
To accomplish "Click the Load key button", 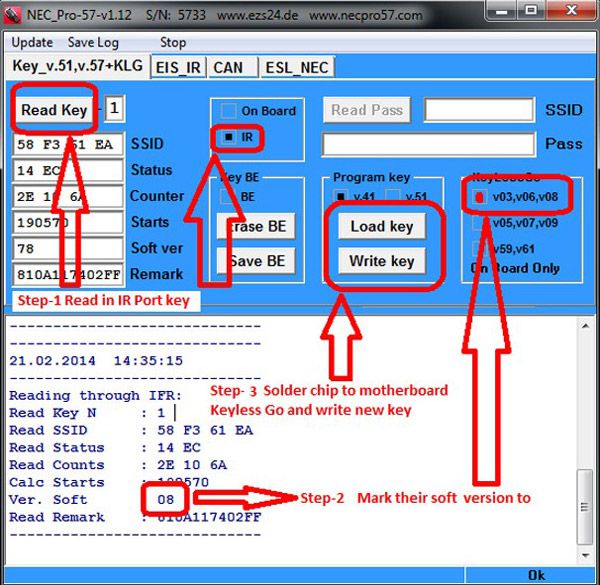I will (382, 226).
